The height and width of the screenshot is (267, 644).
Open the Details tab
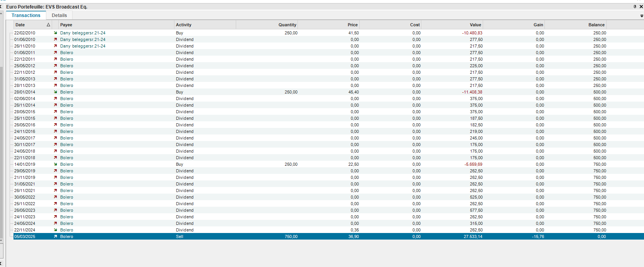[59, 15]
